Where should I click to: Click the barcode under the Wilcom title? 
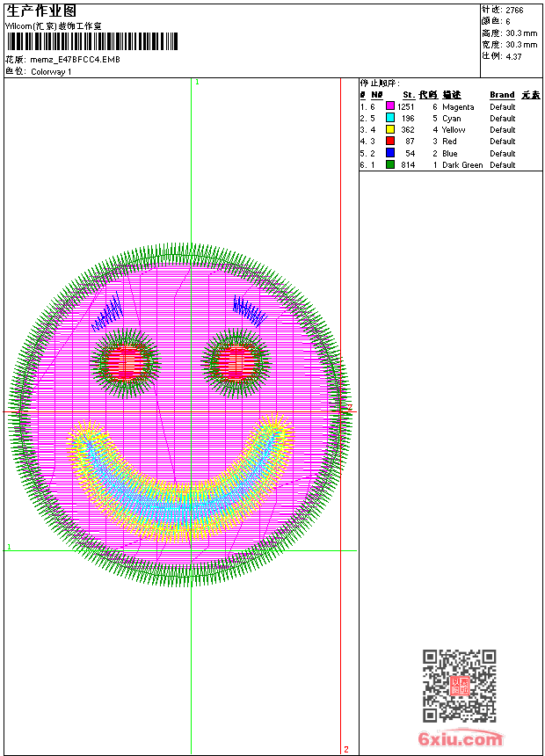91,42
